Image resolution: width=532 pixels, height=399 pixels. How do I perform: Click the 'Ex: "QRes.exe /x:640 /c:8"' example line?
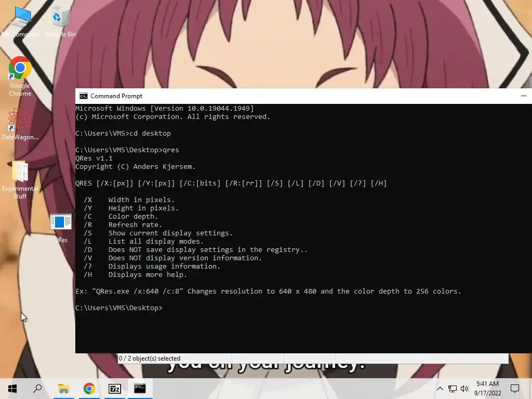tap(269, 291)
